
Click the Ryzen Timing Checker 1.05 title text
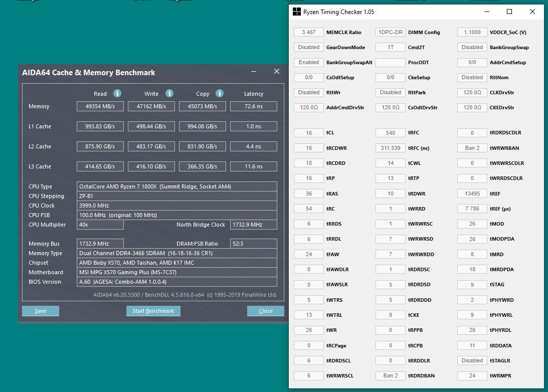click(x=338, y=12)
